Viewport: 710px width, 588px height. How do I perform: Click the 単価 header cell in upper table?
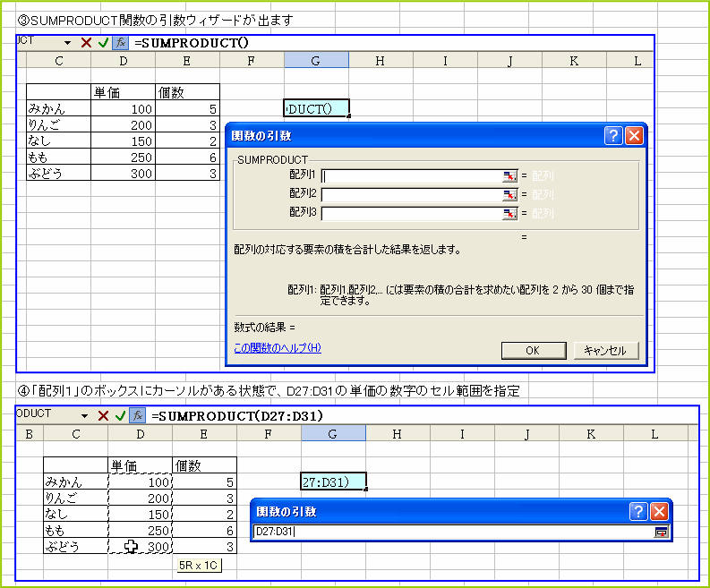[x=124, y=92]
